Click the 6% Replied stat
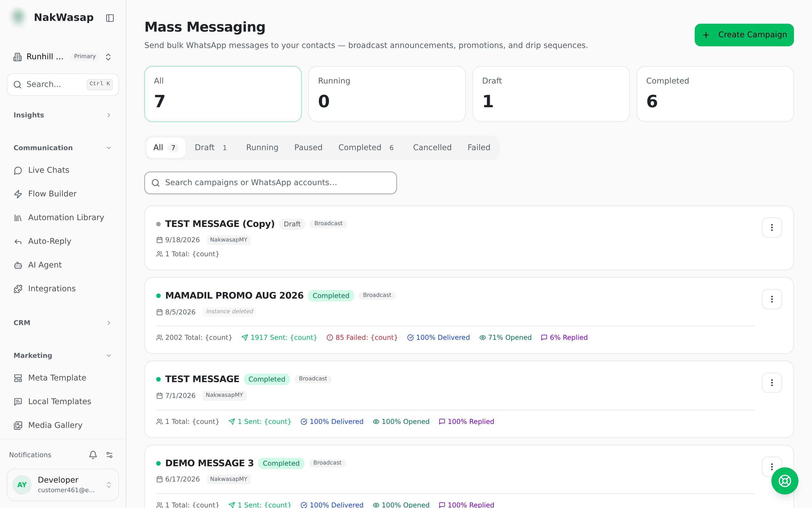812x508 pixels. [564, 337]
